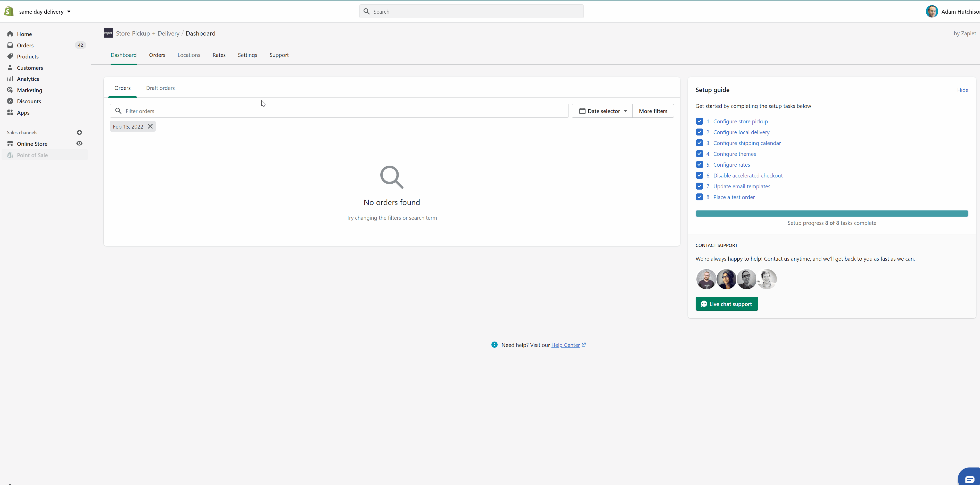Expand the same day delivery store switcher
The height and width of the screenshot is (485, 980).
click(45, 11)
